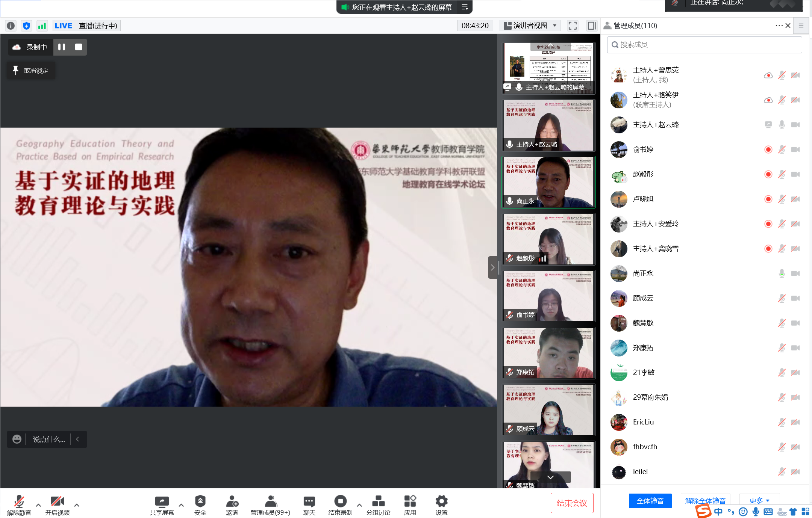
Task: Open the 应用 apps panel
Action: pos(410,505)
